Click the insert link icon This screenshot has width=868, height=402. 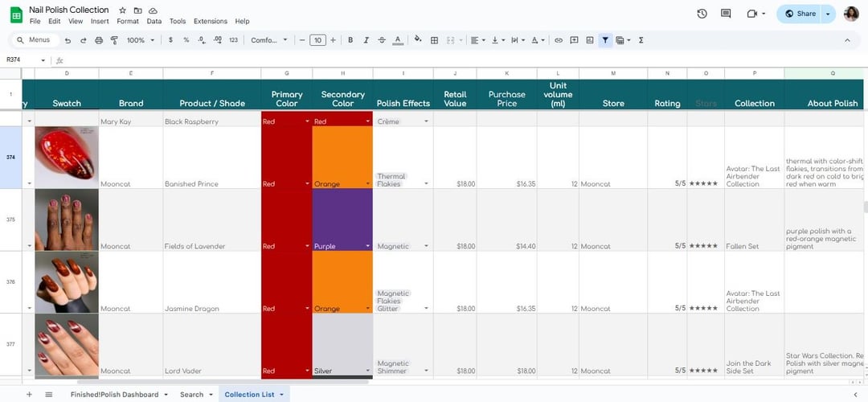tap(559, 40)
